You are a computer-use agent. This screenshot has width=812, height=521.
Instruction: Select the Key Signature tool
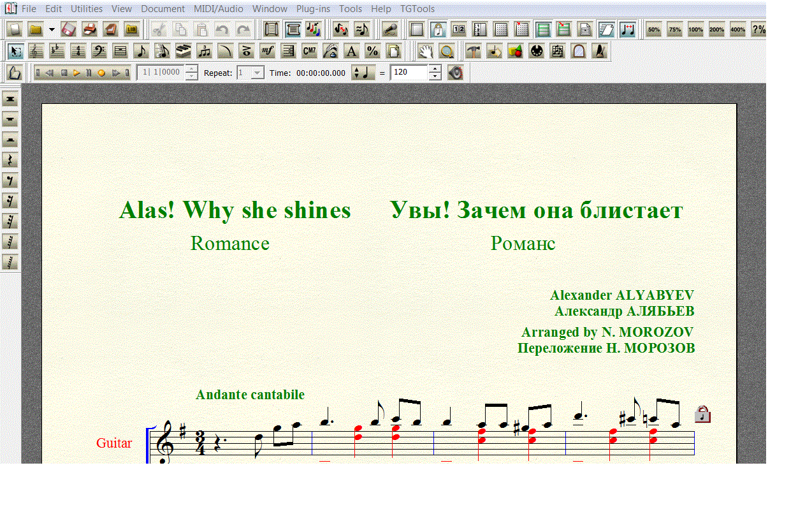click(x=57, y=51)
